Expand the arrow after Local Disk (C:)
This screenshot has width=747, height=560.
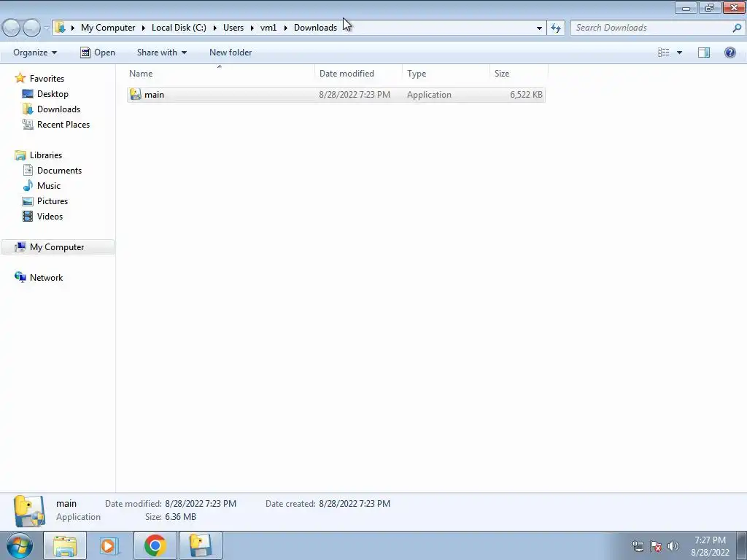(x=215, y=28)
